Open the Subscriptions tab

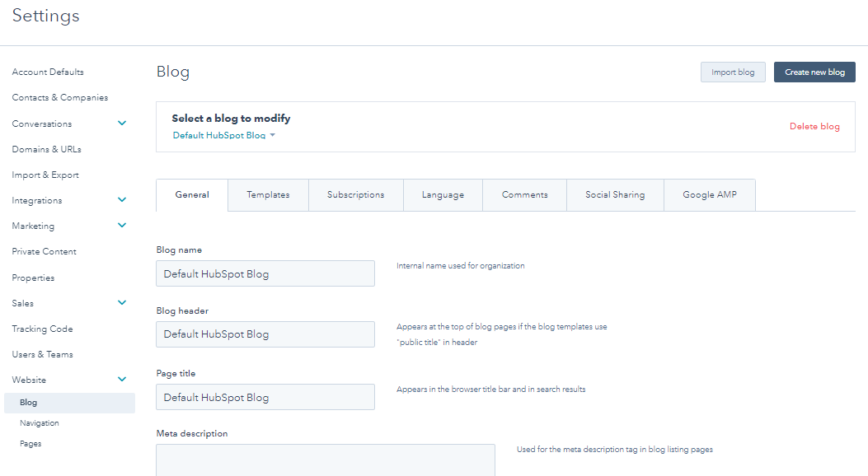[355, 195]
